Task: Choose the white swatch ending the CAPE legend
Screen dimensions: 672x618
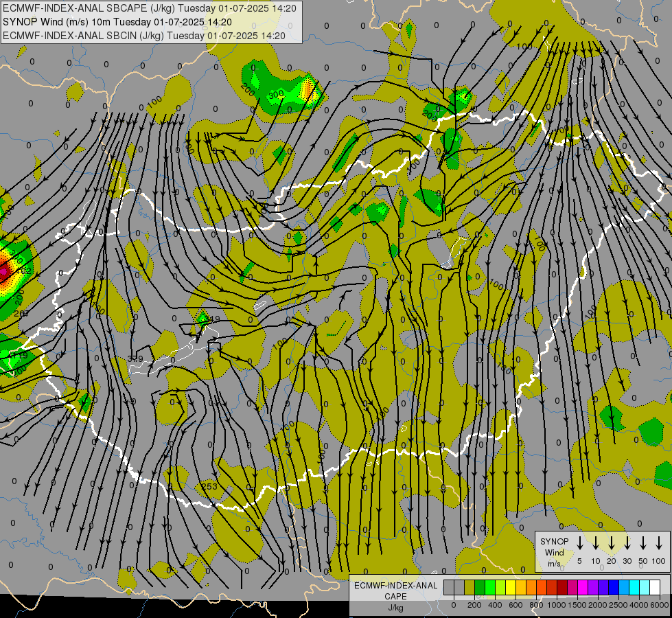Action: [x=655, y=587]
